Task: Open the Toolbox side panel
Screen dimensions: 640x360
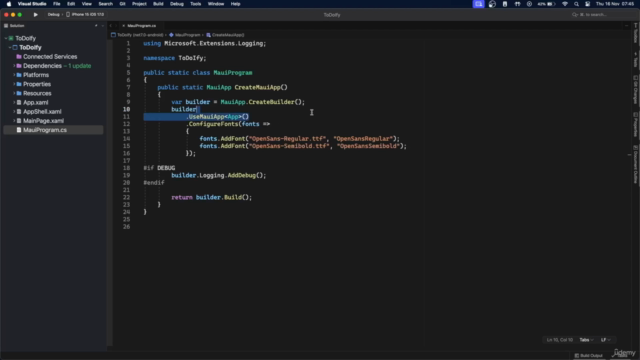Action: [x=636, y=33]
